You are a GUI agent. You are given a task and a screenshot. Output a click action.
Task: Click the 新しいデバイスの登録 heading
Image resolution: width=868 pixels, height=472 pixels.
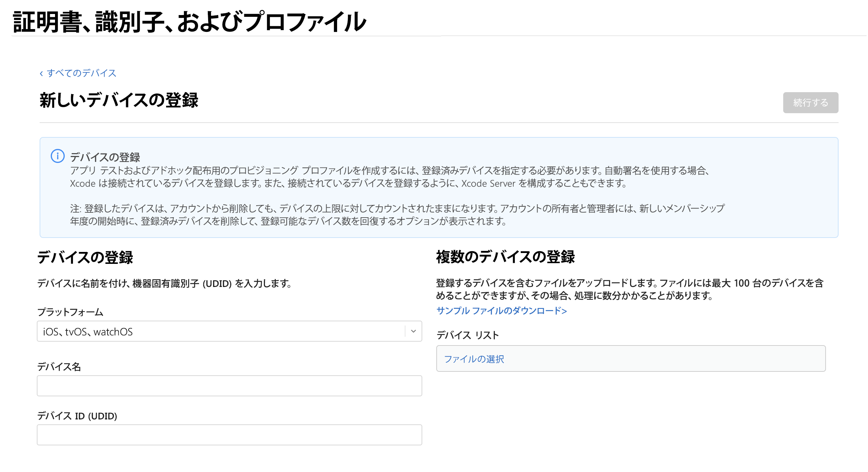pos(119,100)
